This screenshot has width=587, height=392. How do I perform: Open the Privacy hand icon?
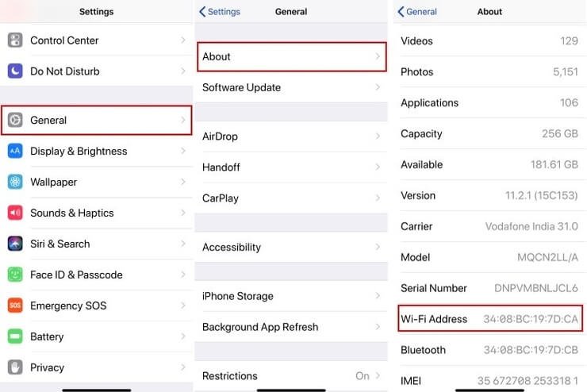pyautogui.click(x=15, y=367)
